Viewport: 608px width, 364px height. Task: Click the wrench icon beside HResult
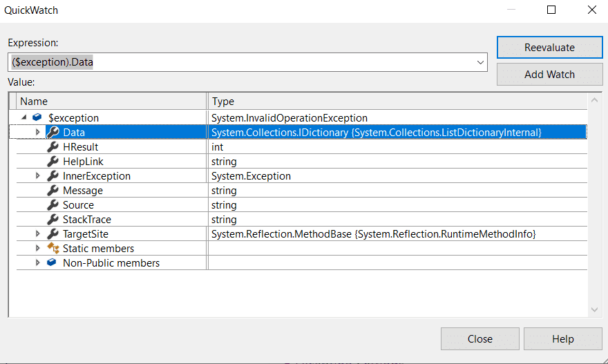(x=53, y=147)
